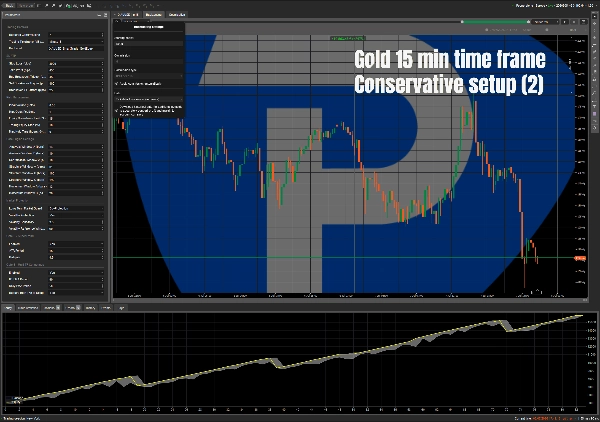Open the Trade Statistics tab below the chart
600x422 pixels.
coord(28,308)
